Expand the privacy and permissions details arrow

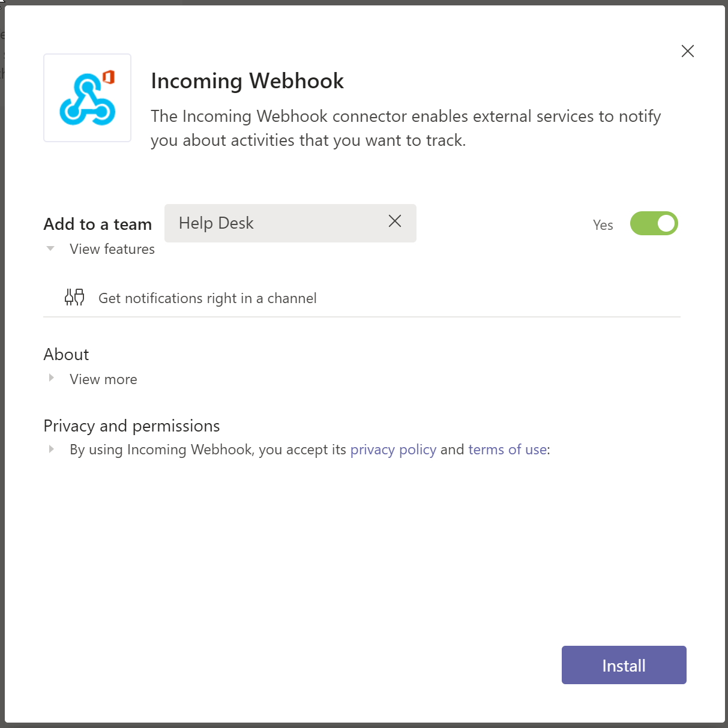(x=52, y=449)
